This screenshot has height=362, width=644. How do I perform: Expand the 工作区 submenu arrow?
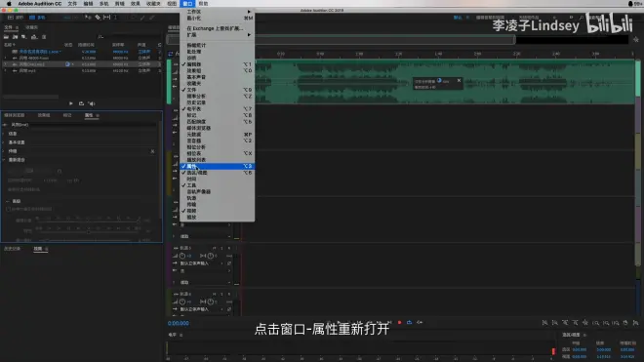point(249,12)
